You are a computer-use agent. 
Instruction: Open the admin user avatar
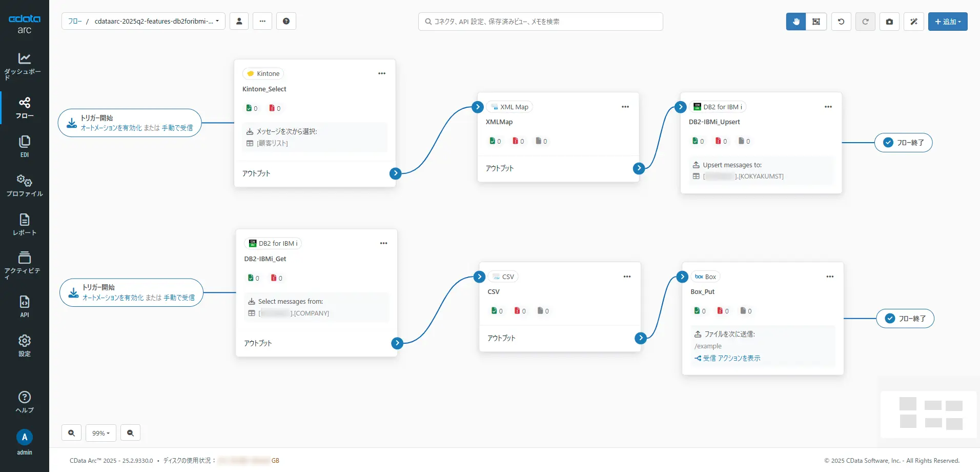click(25, 438)
